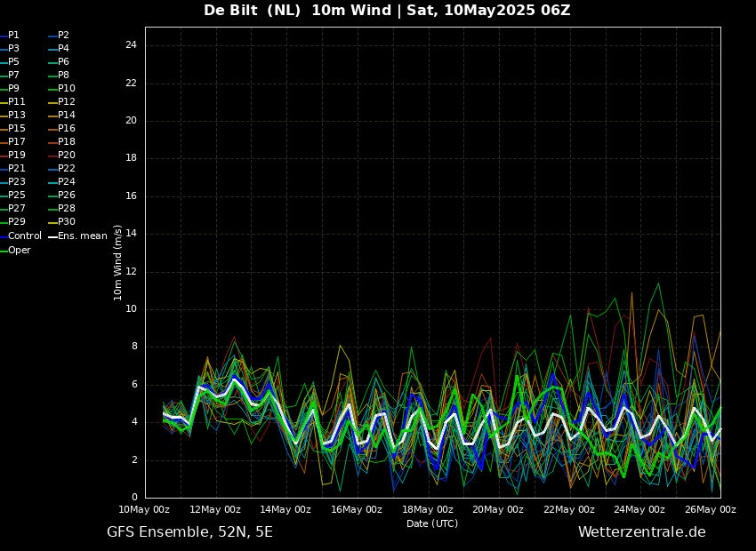This screenshot has width=756, height=551.
Task: Click the P20 legend entry
Action: point(66,156)
